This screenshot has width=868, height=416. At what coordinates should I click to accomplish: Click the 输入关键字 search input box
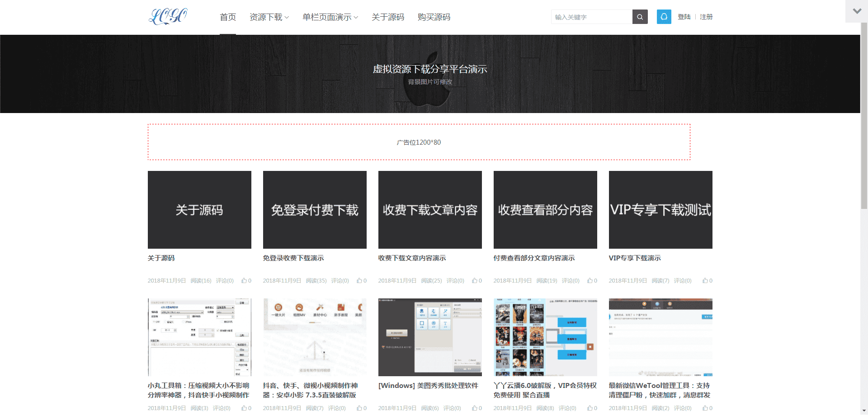click(x=591, y=17)
